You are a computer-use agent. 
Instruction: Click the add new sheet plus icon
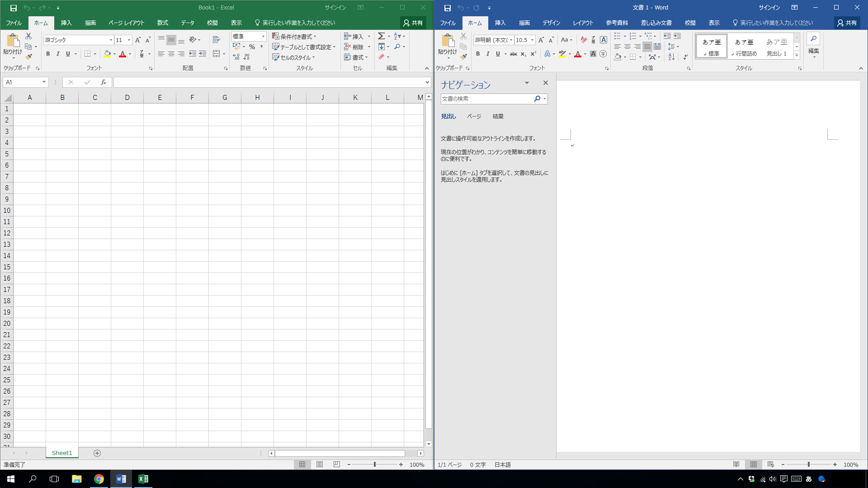click(x=97, y=453)
